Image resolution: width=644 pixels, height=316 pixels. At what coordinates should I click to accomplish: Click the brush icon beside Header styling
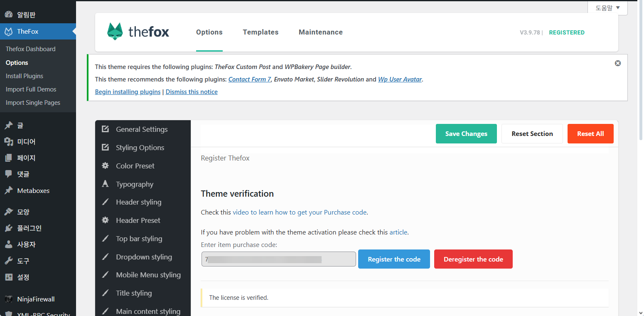tap(106, 202)
